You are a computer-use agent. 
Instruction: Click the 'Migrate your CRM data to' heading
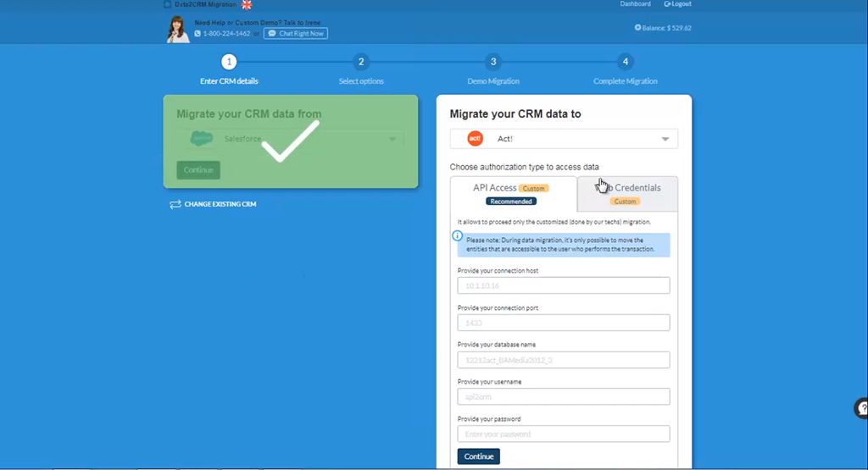[x=515, y=114]
